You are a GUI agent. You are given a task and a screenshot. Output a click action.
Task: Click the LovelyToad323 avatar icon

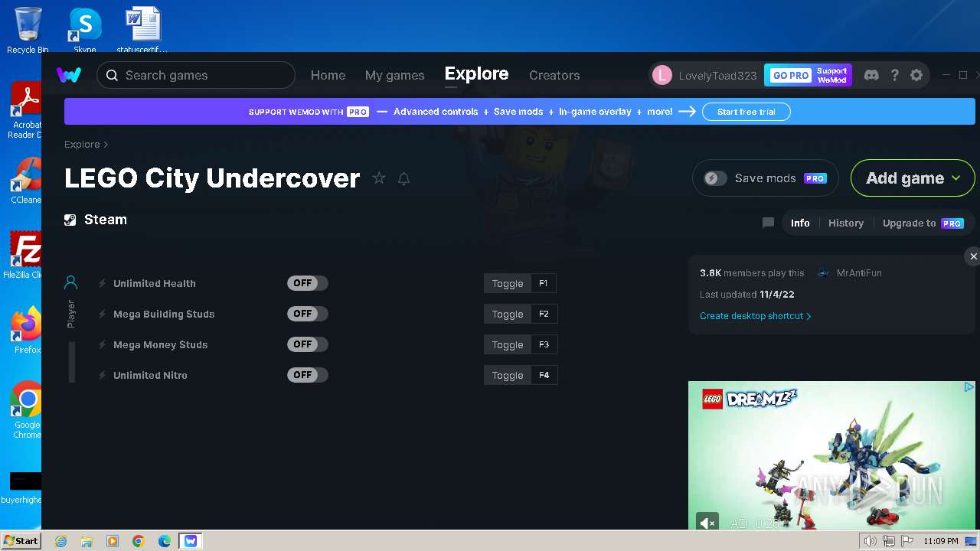(662, 75)
